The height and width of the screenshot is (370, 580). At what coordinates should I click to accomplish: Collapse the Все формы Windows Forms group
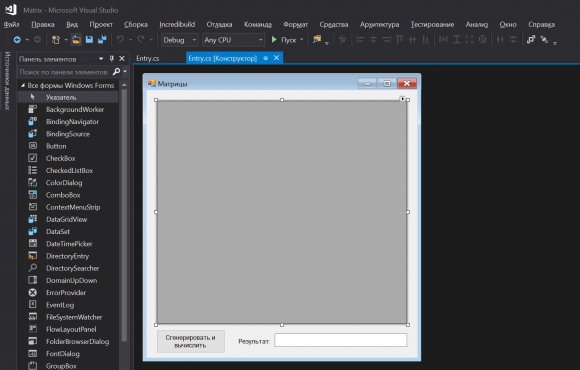point(23,85)
